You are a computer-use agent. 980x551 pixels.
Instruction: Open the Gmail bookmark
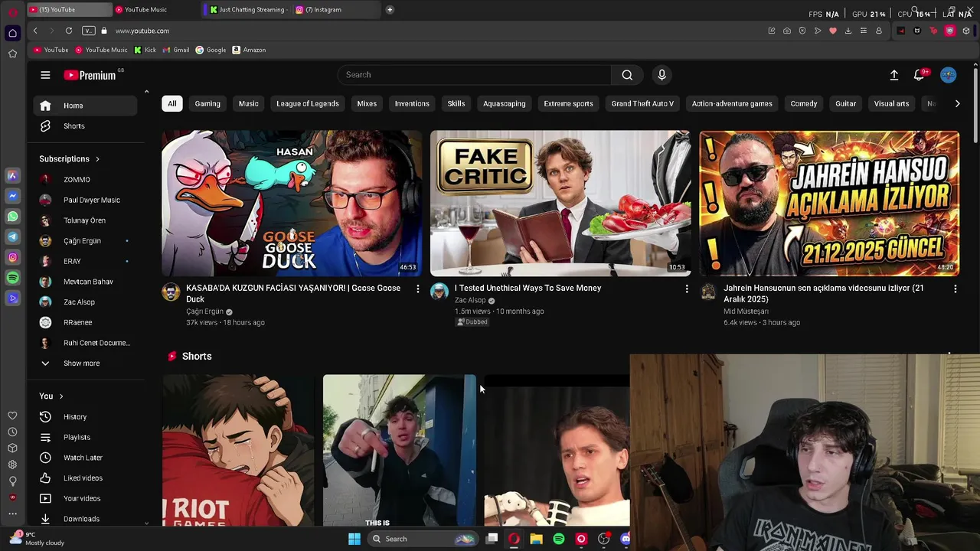coord(175,51)
